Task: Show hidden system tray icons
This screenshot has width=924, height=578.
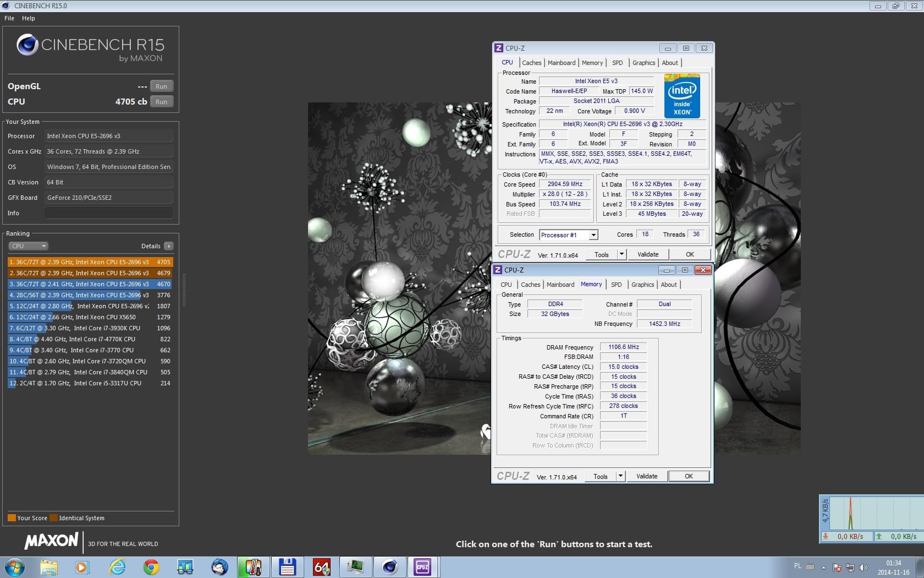Action: pos(823,567)
